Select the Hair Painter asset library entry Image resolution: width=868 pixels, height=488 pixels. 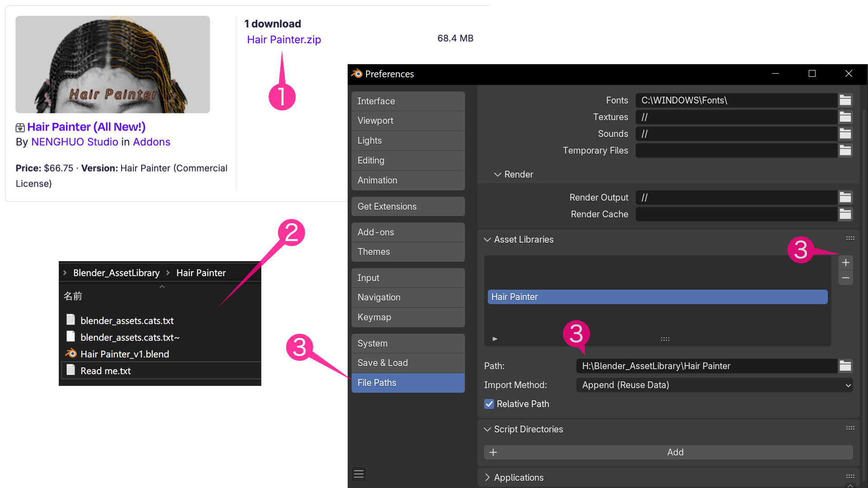[x=657, y=297]
